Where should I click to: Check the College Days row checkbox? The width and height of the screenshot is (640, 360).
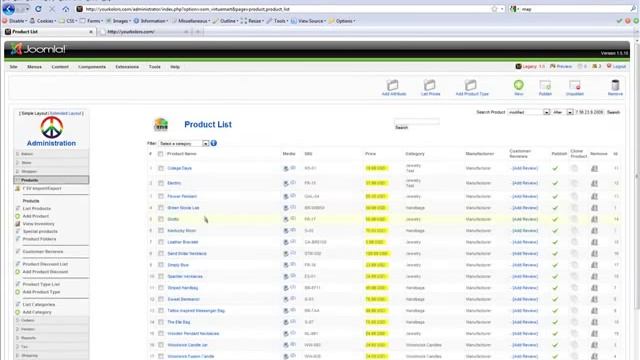161,168
